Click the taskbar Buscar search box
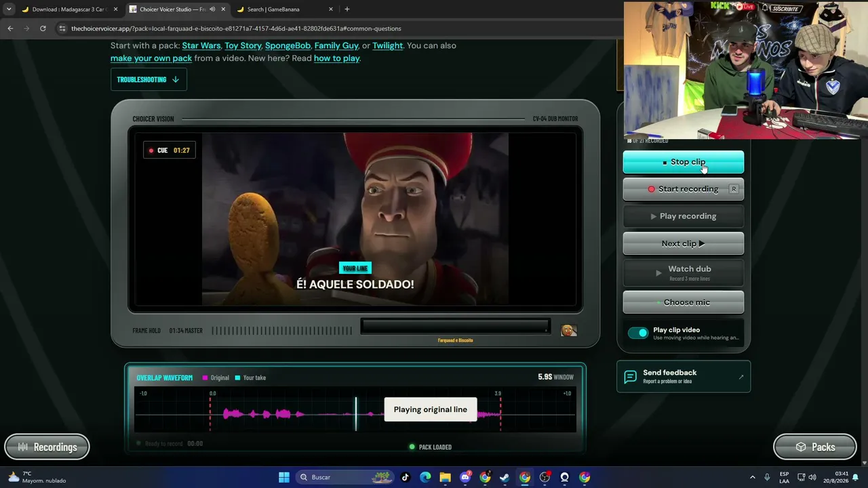Viewport: 868px width, 488px height. (x=344, y=477)
